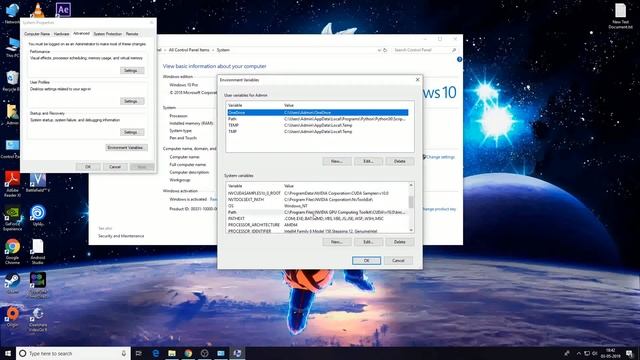Screen dimensions: 640x360
Task: Switch to the Hardware tab
Action: [62, 34]
